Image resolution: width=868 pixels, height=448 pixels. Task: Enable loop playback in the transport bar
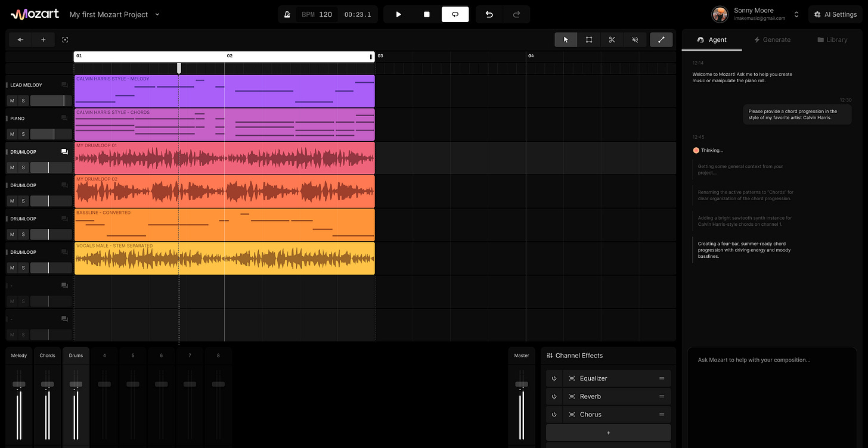[x=455, y=14]
